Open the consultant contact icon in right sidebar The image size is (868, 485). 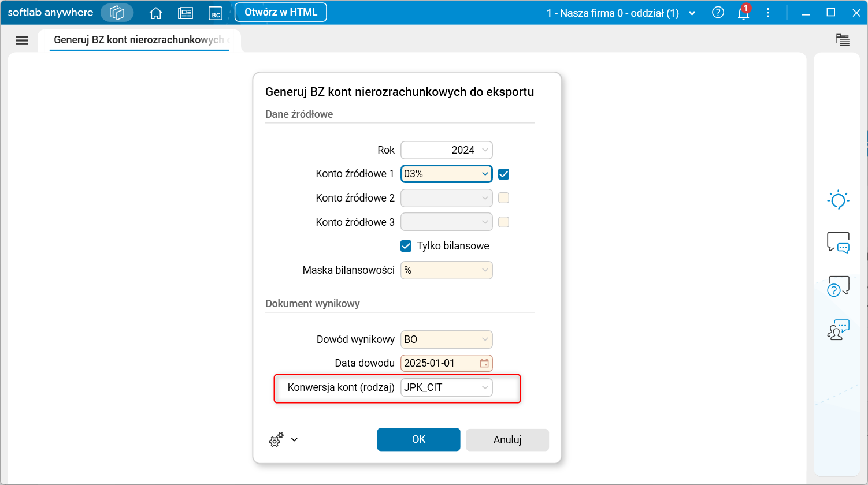(x=837, y=328)
